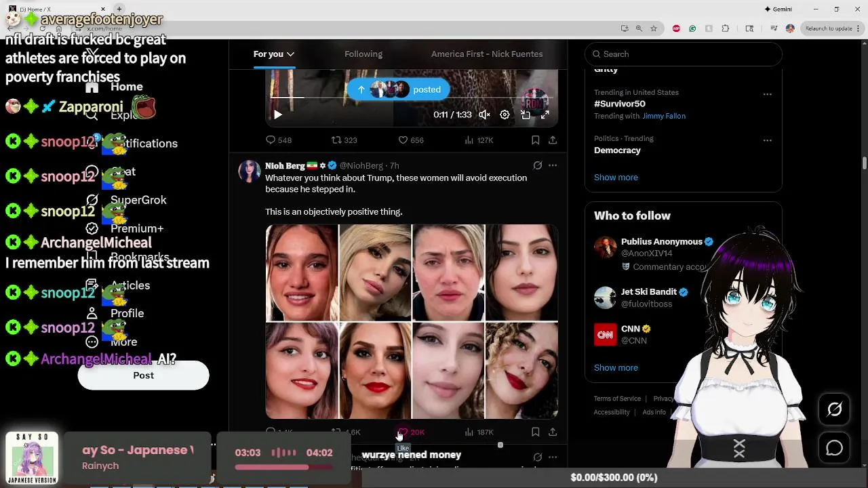
Task: Open the For you dropdown chevron
Action: coord(290,54)
